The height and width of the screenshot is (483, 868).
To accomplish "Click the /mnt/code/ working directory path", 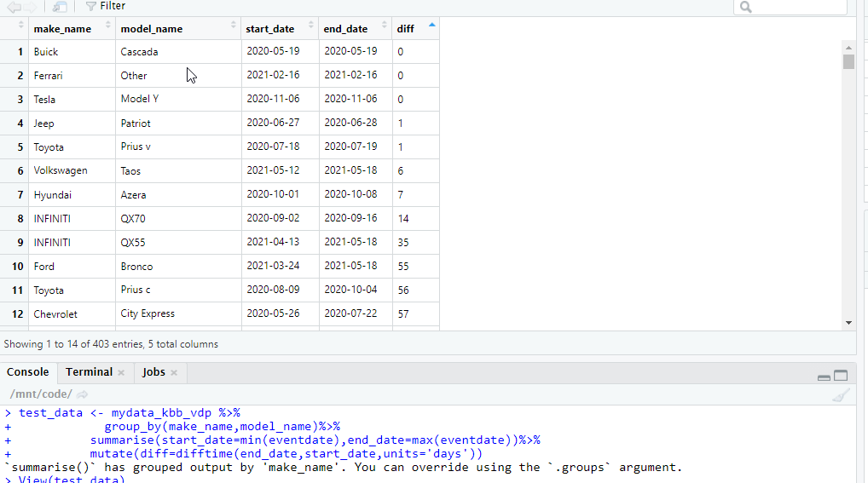I will coord(40,394).
